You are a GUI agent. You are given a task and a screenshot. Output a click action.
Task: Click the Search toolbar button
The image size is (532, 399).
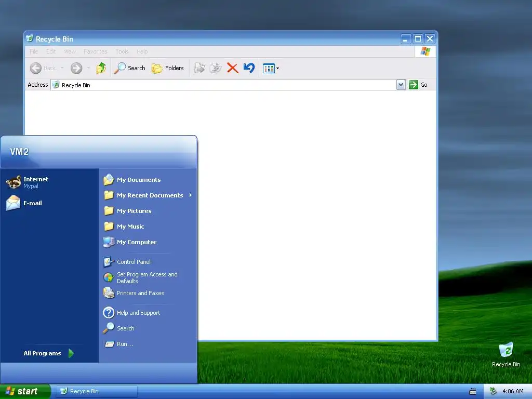[129, 68]
